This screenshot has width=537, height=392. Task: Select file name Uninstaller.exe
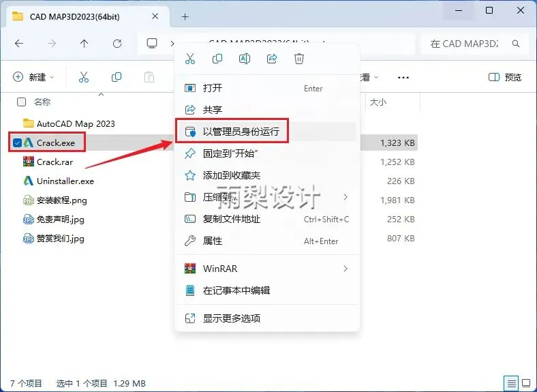point(65,181)
